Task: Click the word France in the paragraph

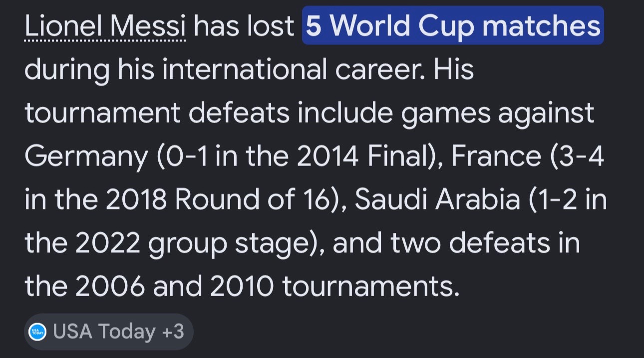Action: 496,158
